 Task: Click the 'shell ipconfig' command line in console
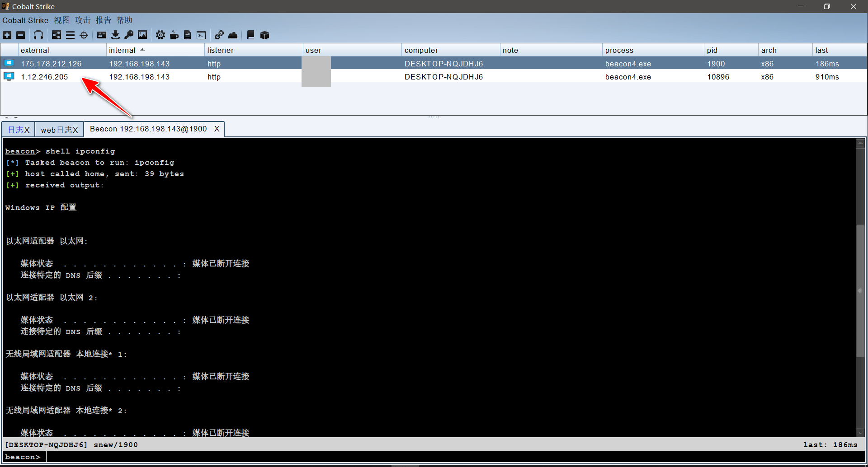coord(80,151)
